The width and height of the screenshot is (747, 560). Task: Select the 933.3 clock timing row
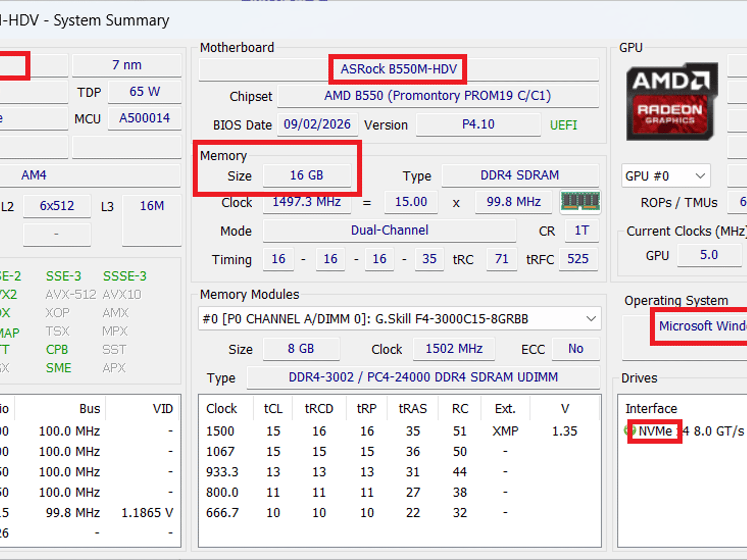pos(399,472)
